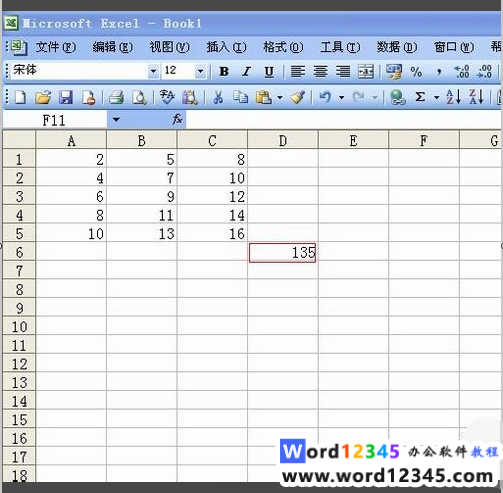Open the font size 12 dropdown
The width and height of the screenshot is (503, 493).
(x=200, y=71)
